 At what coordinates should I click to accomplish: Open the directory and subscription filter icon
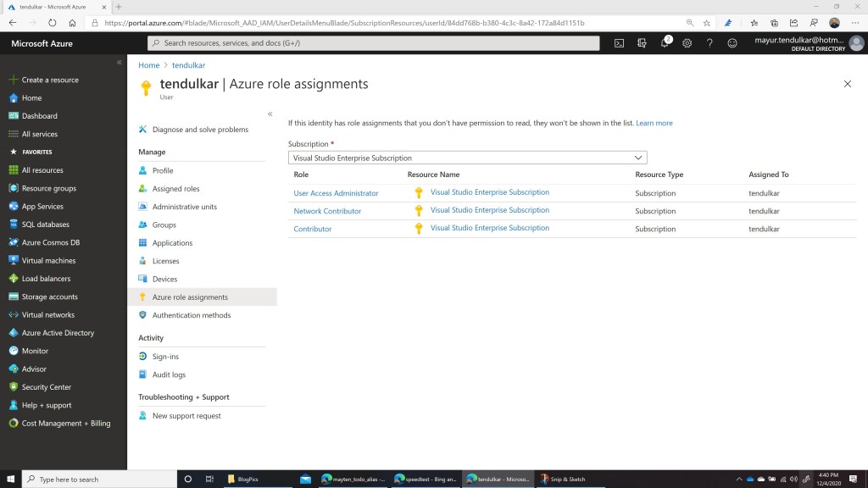click(x=642, y=43)
